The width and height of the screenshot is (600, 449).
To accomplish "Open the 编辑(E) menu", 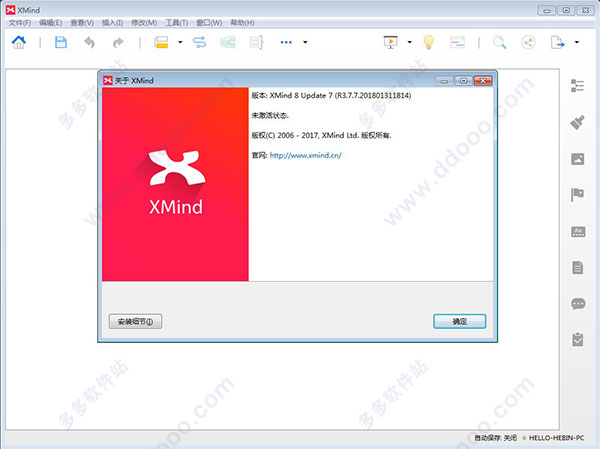I will tap(51, 23).
